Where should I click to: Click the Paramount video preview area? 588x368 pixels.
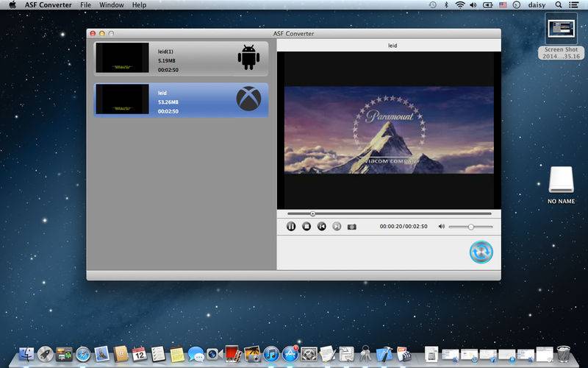tap(389, 130)
